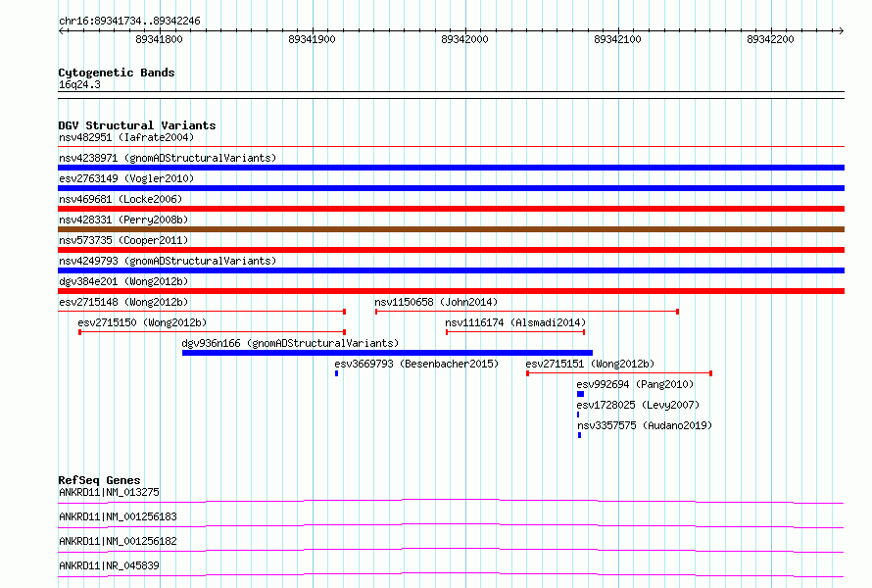The image size is (872, 588).
Task: Click the 89341900 ruler tick label
Action: 312,39
